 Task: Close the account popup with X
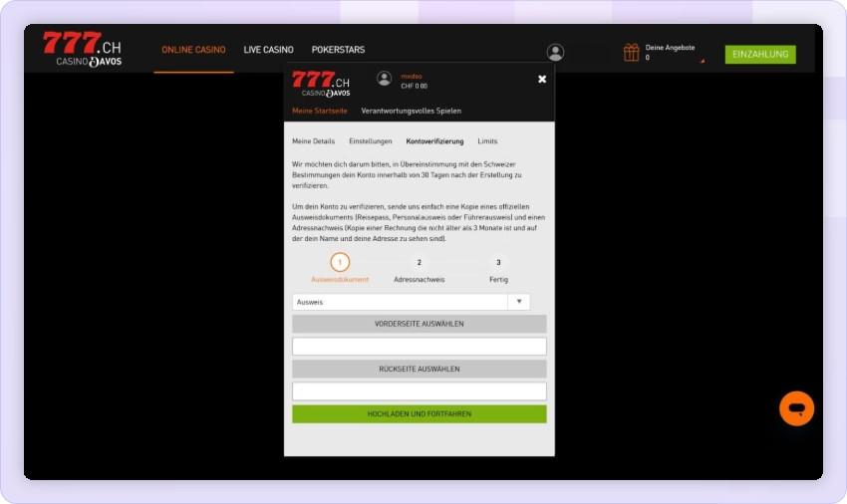click(x=542, y=79)
